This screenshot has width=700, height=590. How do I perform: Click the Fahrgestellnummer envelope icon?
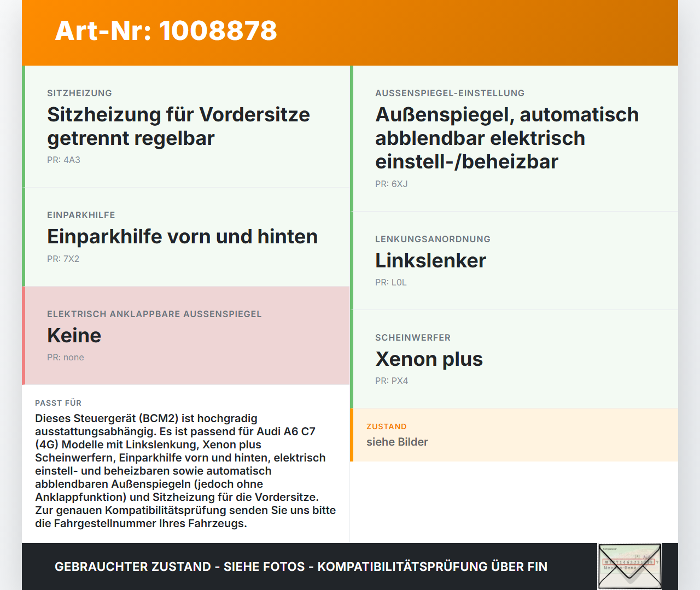coord(629,566)
